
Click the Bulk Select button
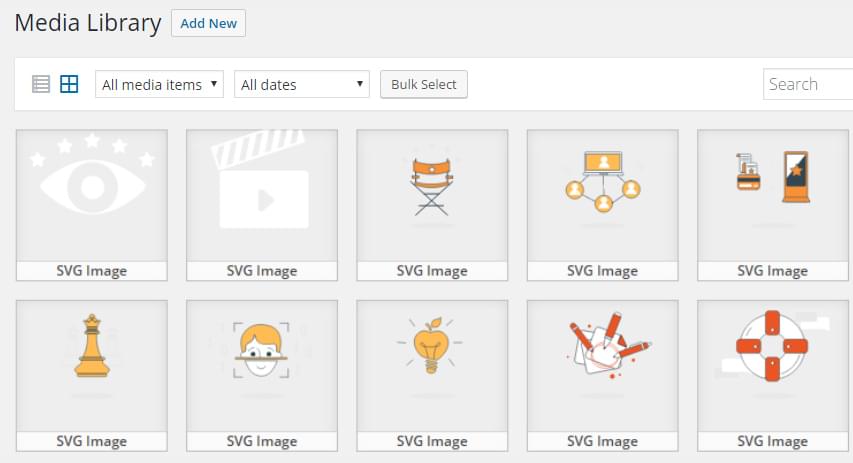coord(424,84)
